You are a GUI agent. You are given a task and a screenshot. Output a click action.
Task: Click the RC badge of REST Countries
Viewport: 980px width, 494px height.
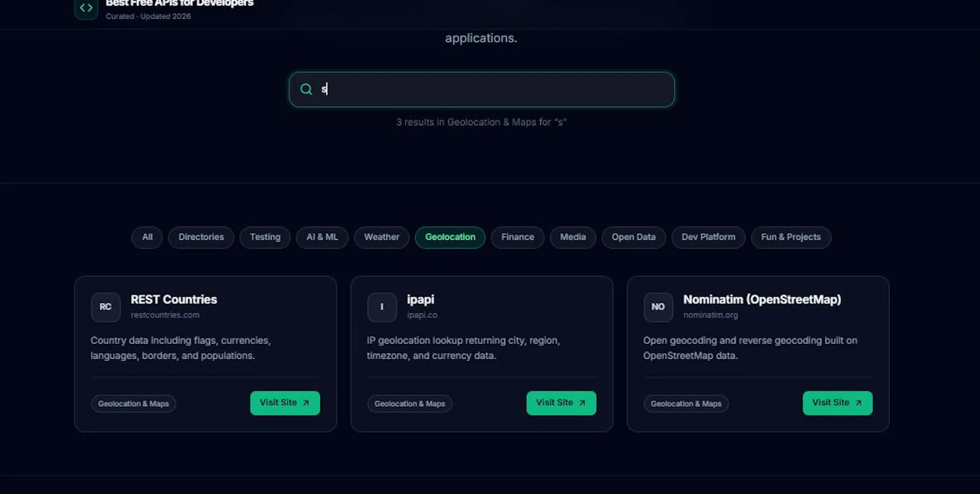(106, 307)
